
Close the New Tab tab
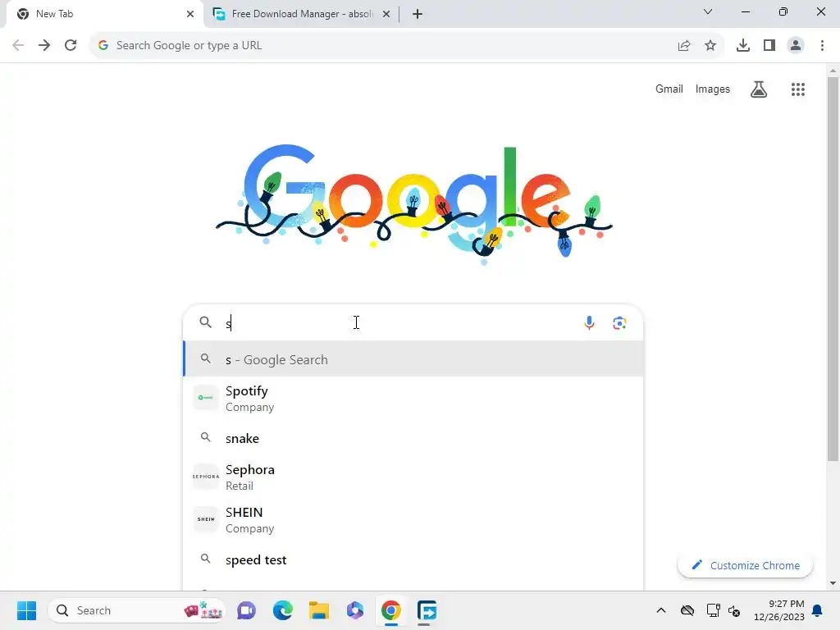point(190,14)
